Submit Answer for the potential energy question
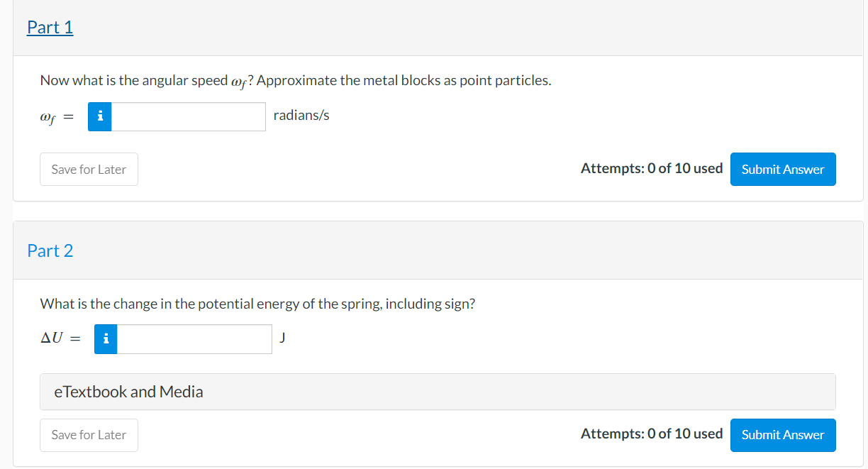The width and height of the screenshot is (868, 469). (x=783, y=435)
